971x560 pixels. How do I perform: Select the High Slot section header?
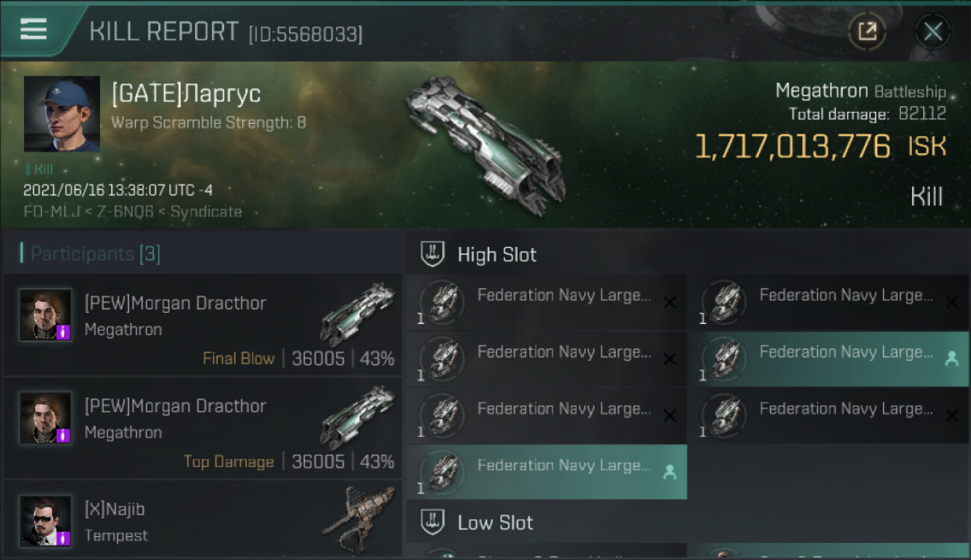497,255
